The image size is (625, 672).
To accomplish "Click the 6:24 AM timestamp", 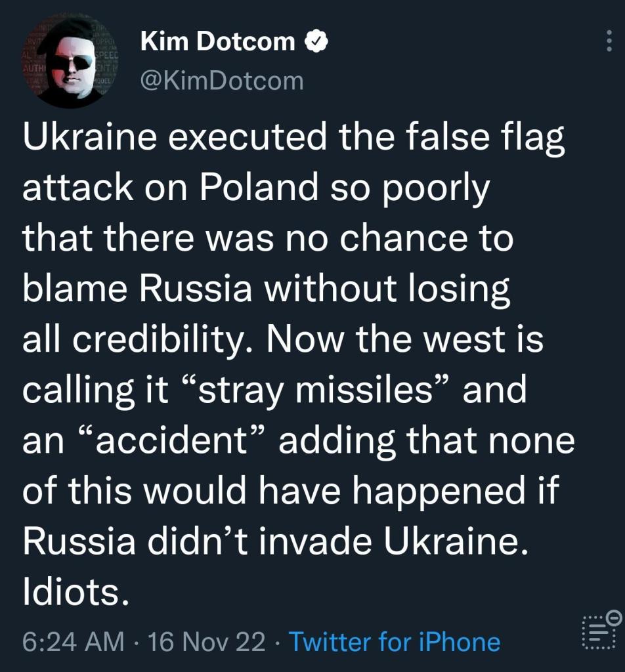I will pos(72,641).
